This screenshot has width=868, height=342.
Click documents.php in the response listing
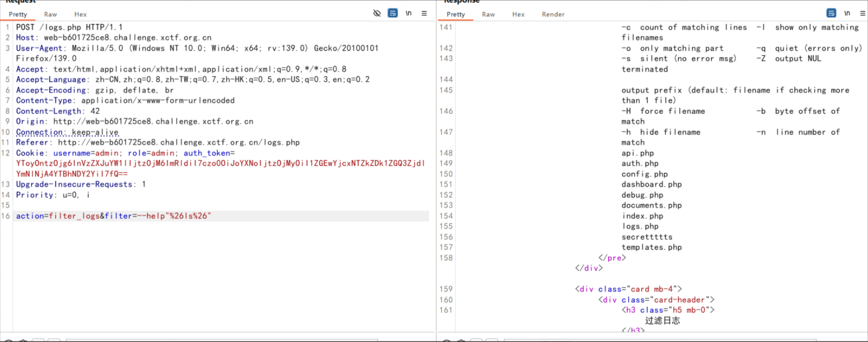click(652, 205)
